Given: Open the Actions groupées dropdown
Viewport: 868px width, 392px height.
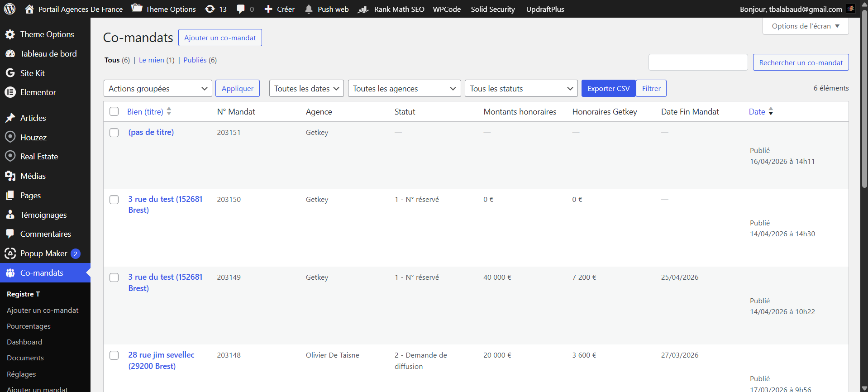Looking at the screenshot, I should click(157, 88).
